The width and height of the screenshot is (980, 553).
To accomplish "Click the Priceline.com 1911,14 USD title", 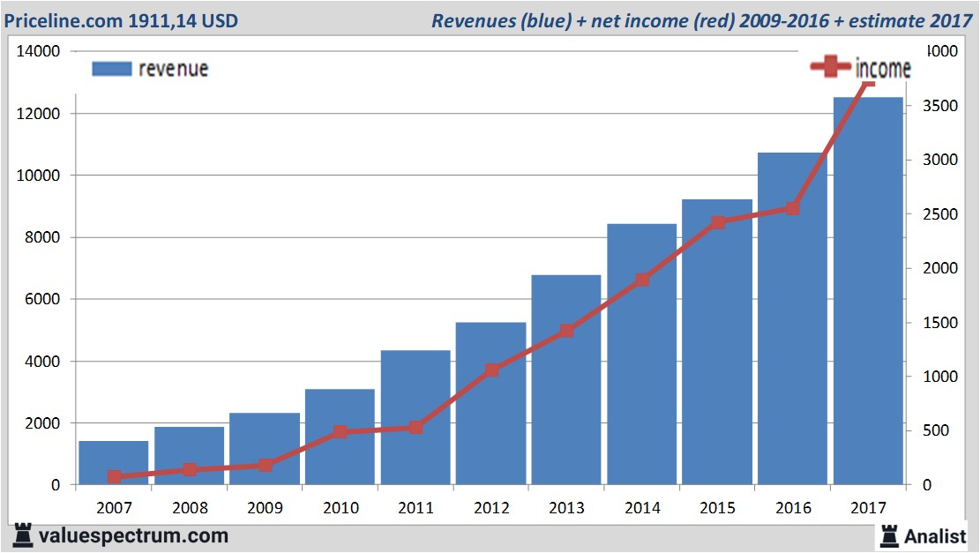I will tap(121, 20).
